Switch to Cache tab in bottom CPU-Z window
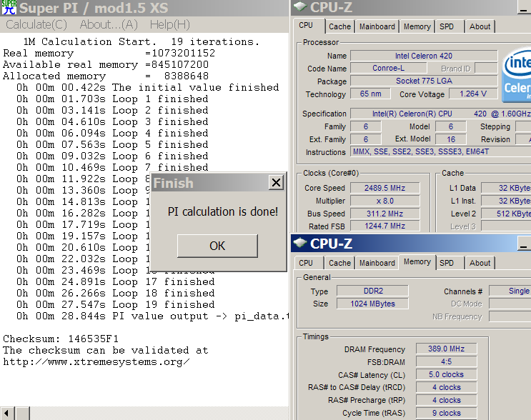 pos(339,263)
